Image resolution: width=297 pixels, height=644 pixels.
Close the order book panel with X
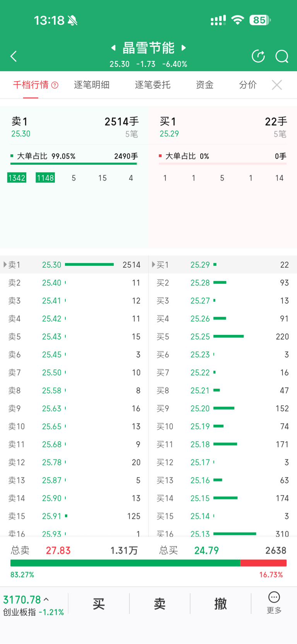coord(277,85)
